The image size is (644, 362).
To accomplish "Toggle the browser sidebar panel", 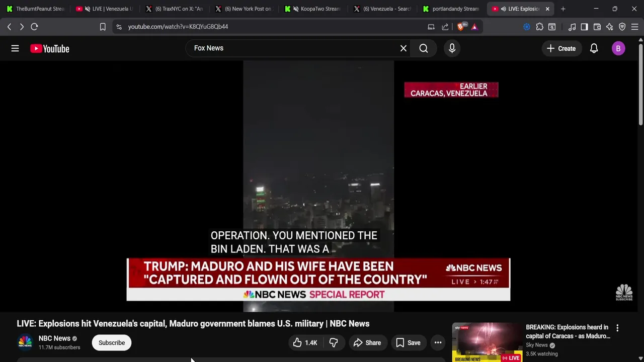I will tap(584, 27).
